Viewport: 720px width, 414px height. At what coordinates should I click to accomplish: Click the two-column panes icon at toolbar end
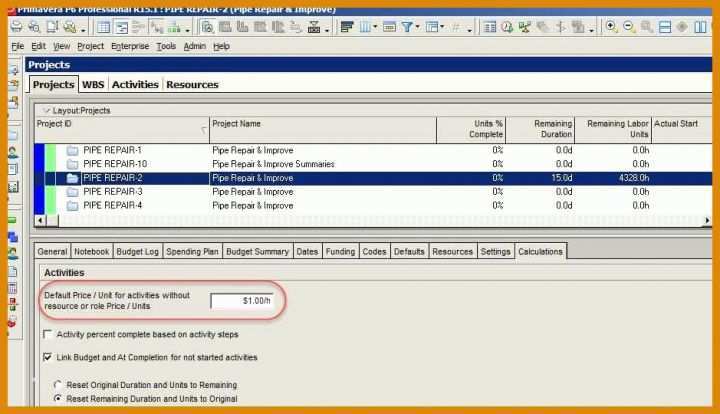click(x=700, y=27)
